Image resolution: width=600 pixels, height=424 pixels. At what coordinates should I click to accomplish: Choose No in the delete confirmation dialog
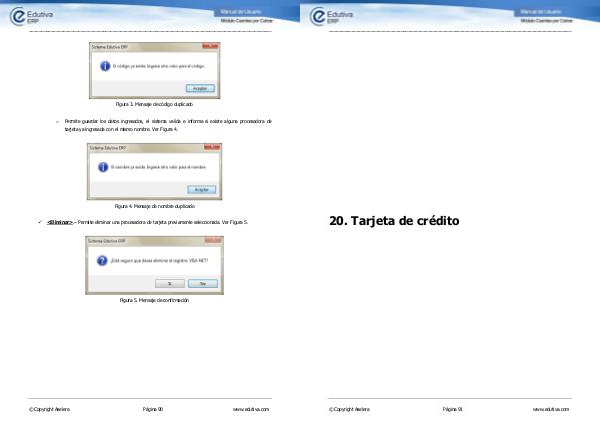pos(204,283)
